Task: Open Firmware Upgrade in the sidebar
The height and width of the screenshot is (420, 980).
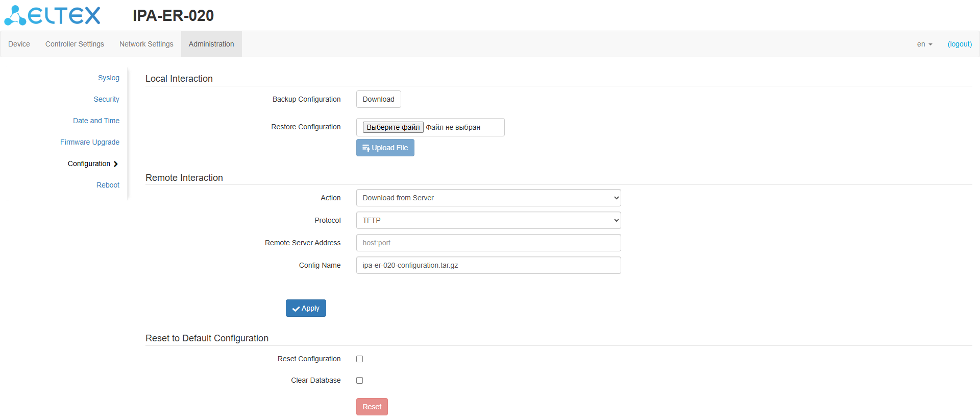Action: point(90,142)
